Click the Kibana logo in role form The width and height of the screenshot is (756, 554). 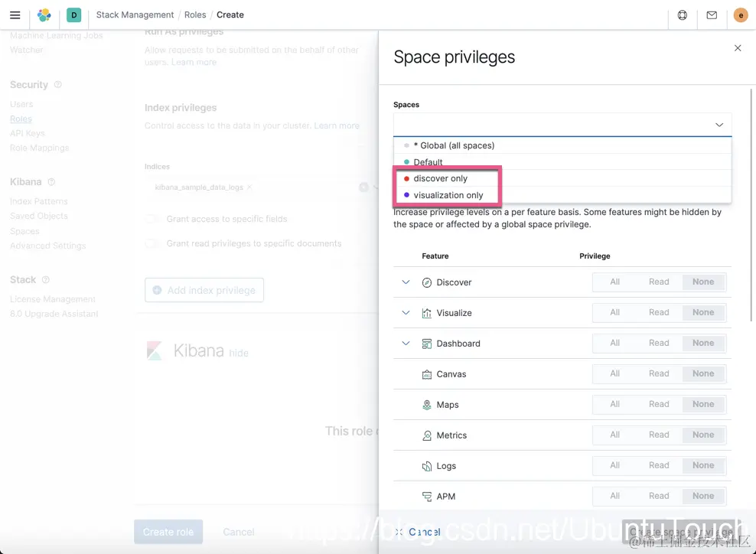tap(155, 350)
